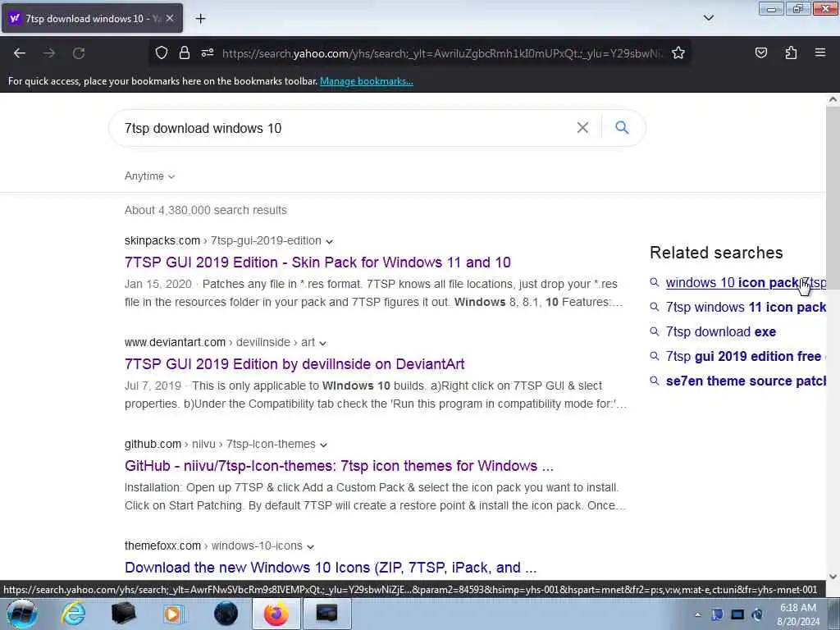The height and width of the screenshot is (630, 840).
Task: Click search icon beside 7tsp download exe
Action: [x=654, y=331]
